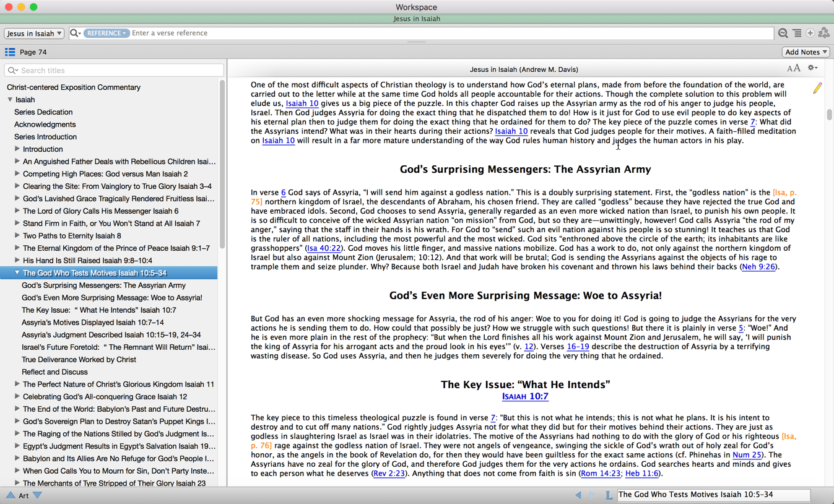This screenshot has height=504, width=834.
Task: Select Assyria's Motives Displayed Isaiah 10:7–14
Action: [93, 323]
